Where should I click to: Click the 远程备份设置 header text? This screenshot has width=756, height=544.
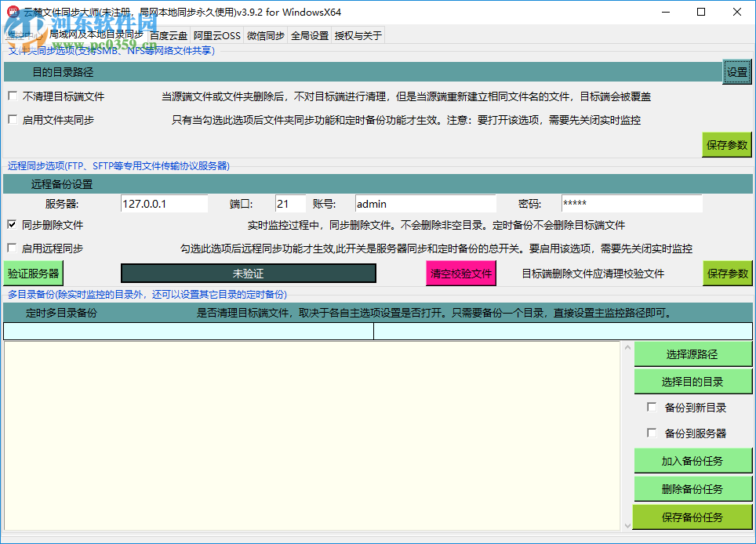[x=62, y=184]
